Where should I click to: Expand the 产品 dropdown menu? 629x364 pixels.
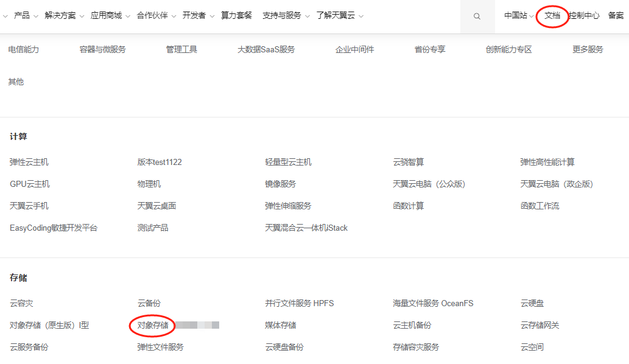pos(26,16)
